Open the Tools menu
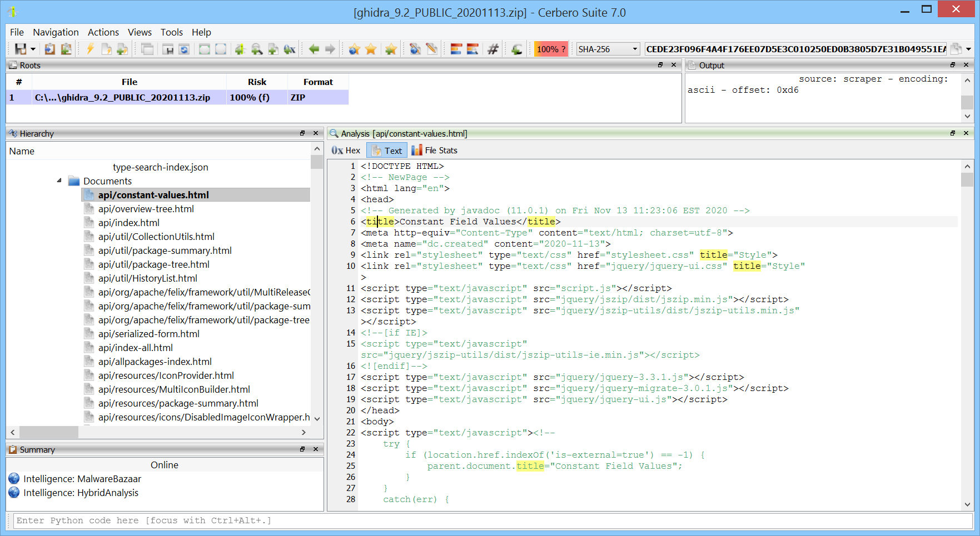980x536 pixels. tap(172, 32)
